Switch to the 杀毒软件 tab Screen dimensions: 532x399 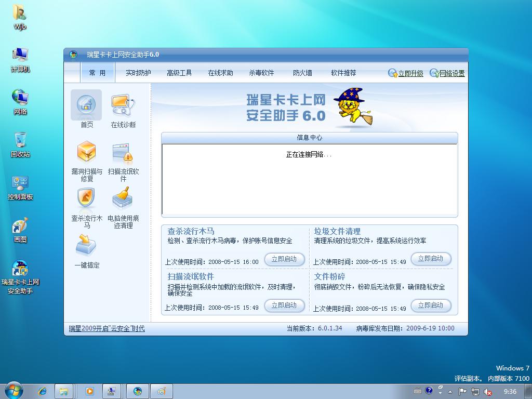pyautogui.click(x=261, y=73)
